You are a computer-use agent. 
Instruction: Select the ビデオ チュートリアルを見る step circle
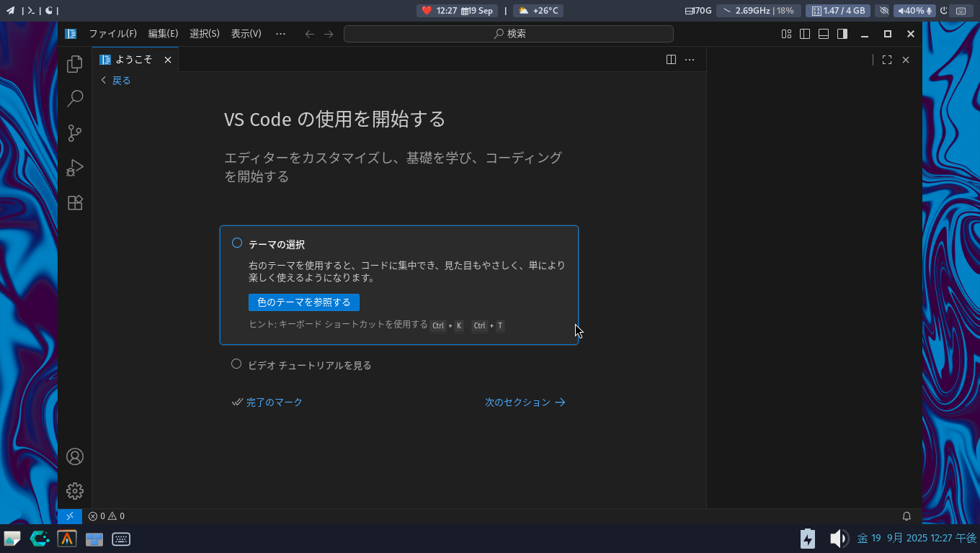tap(236, 364)
